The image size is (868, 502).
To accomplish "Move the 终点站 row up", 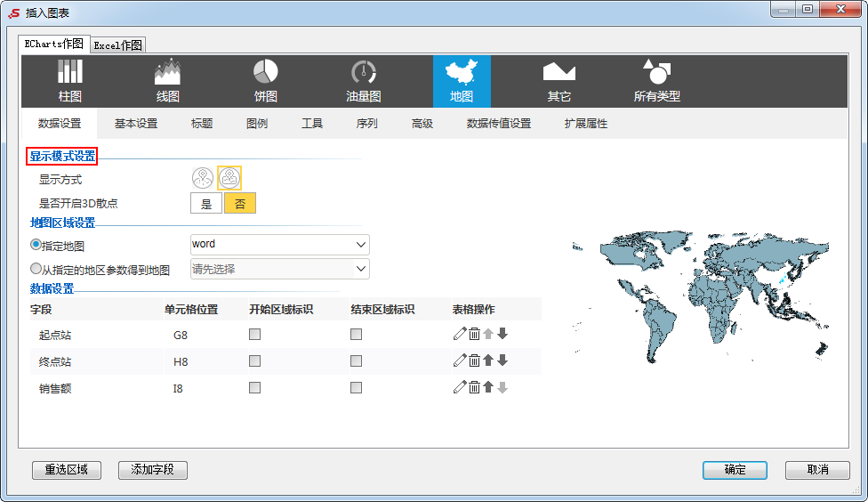I will coord(488,360).
